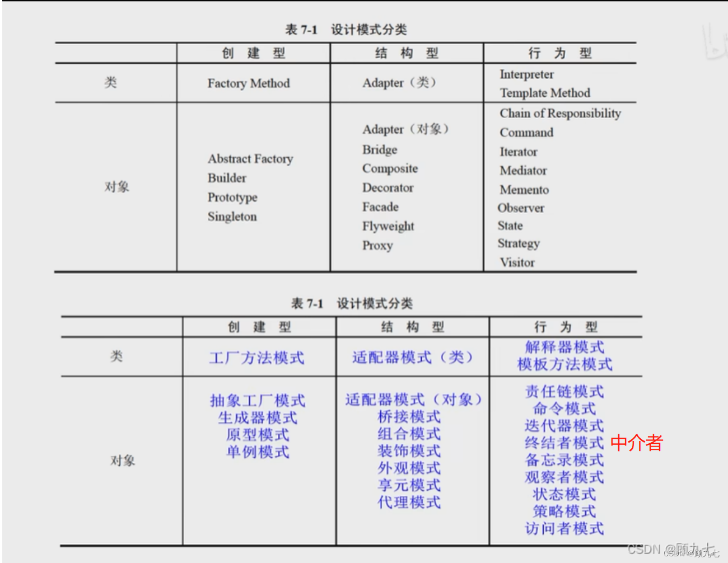This screenshot has height=563, width=728.
Task: Click the 'Mediator' text
Action: tap(523, 171)
